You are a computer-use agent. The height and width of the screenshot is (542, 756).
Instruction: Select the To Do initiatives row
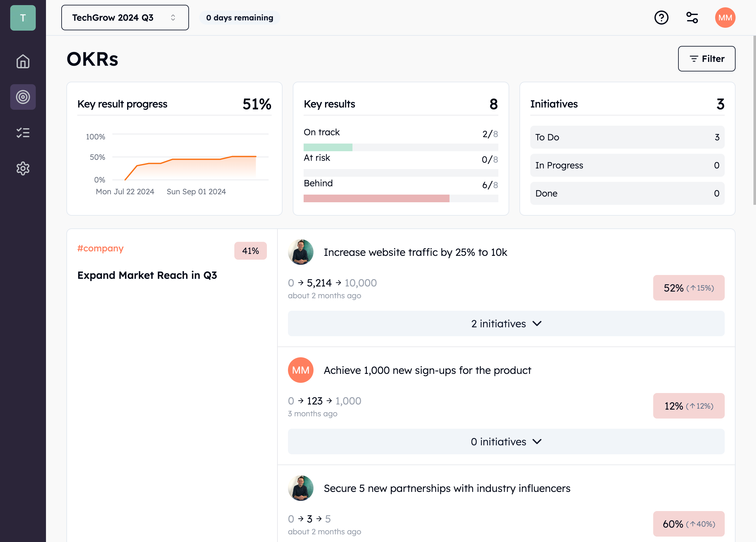click(627, 137)
